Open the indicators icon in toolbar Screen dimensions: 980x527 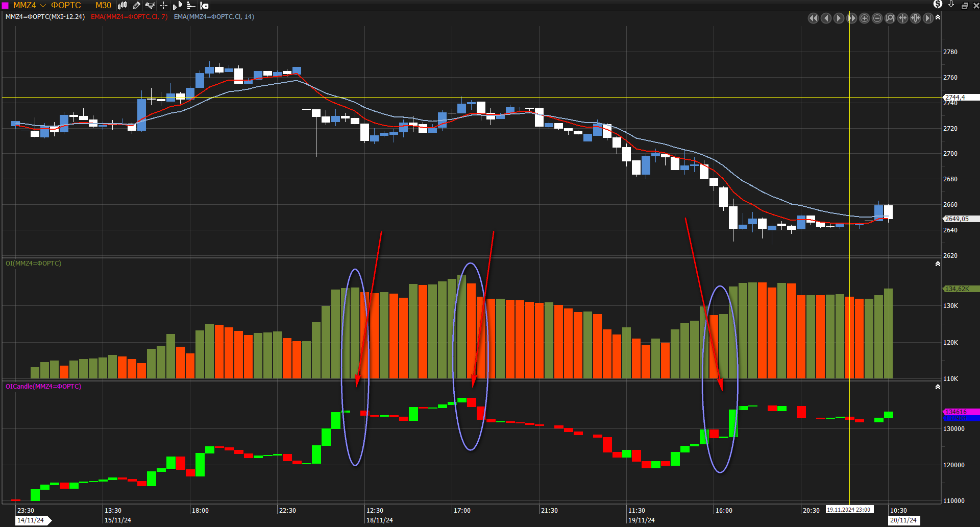click(x=150, y=6)
